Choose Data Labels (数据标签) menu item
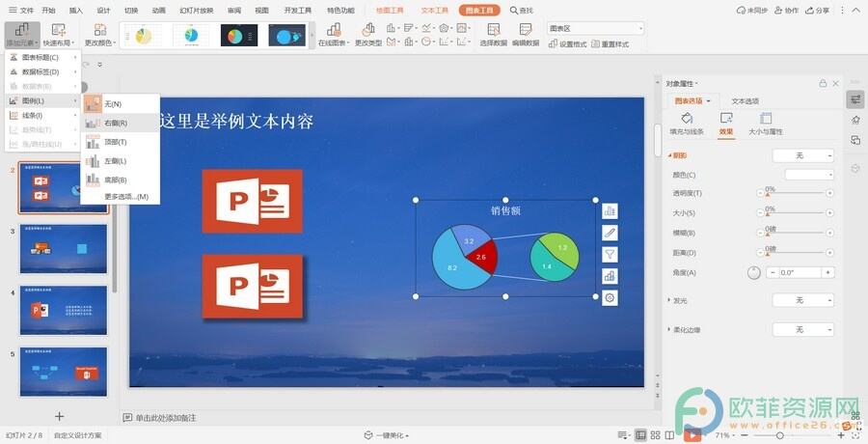The image size is (868, 444). (x=43, y=71)
